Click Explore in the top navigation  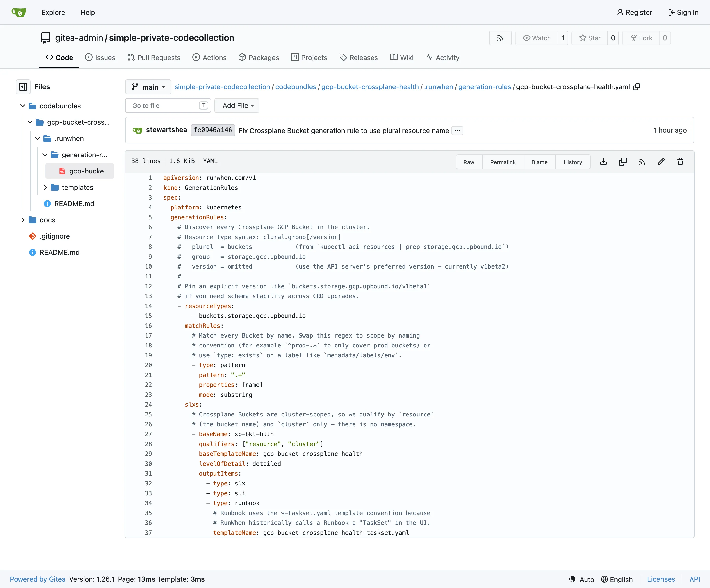tap(53, 13)
